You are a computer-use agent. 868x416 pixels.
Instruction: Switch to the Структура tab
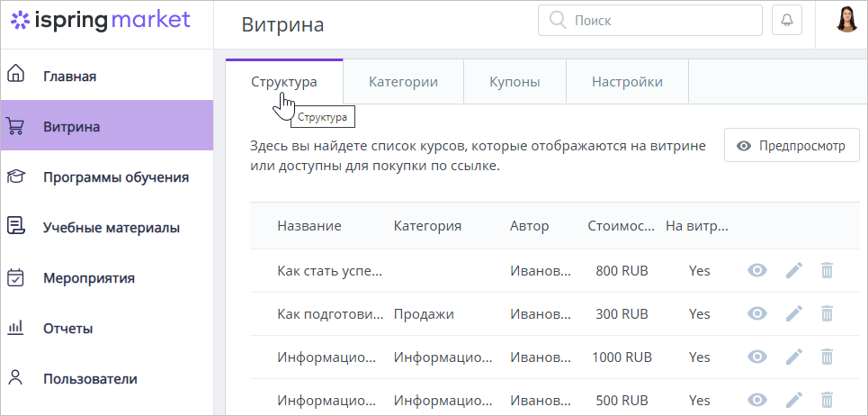284,82
